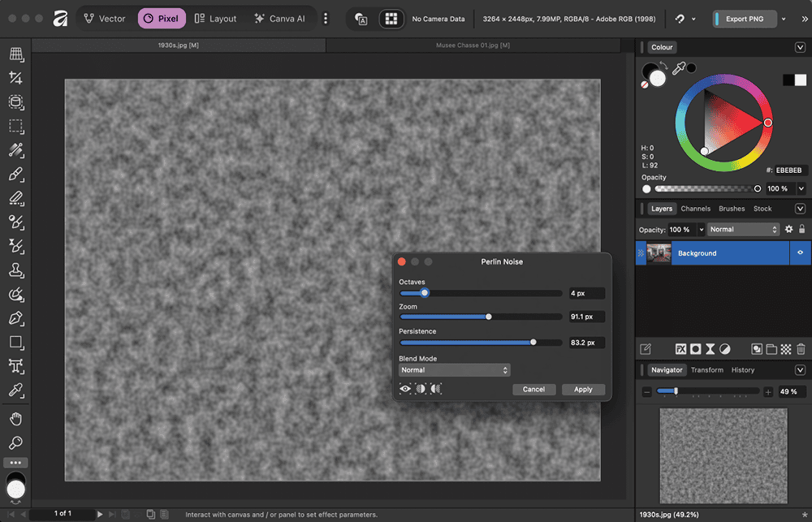Image resolution: width=812 pixels, height=522 pixels.
Task: Toggle Perlin Noise preview eye icon
Action: coord(405,389)
